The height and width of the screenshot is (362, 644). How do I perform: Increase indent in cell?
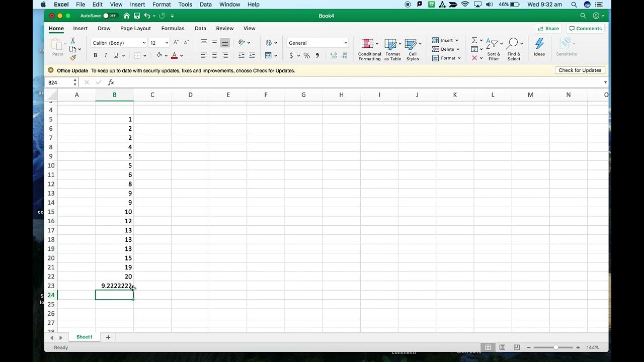point(252,55)
